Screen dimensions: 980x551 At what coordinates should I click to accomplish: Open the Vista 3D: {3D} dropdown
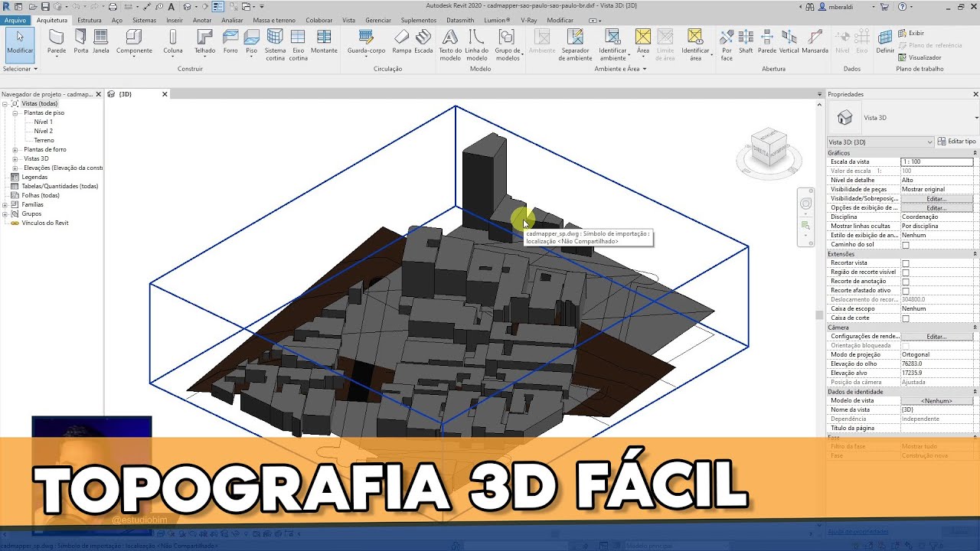tap(880, 142)
